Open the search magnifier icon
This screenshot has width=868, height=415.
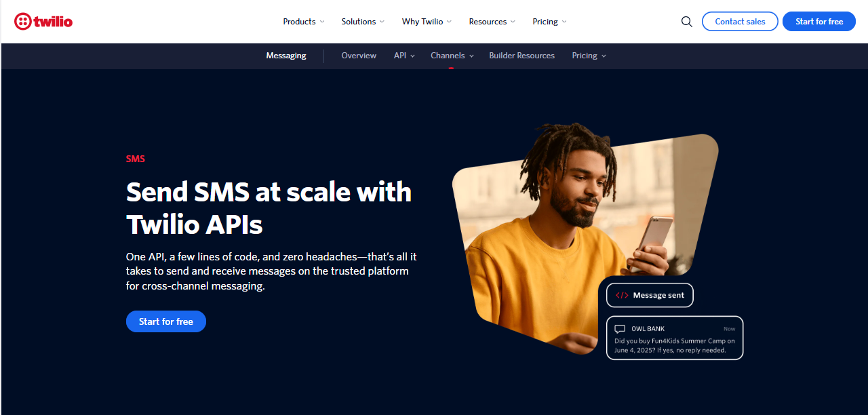[686, 21]
